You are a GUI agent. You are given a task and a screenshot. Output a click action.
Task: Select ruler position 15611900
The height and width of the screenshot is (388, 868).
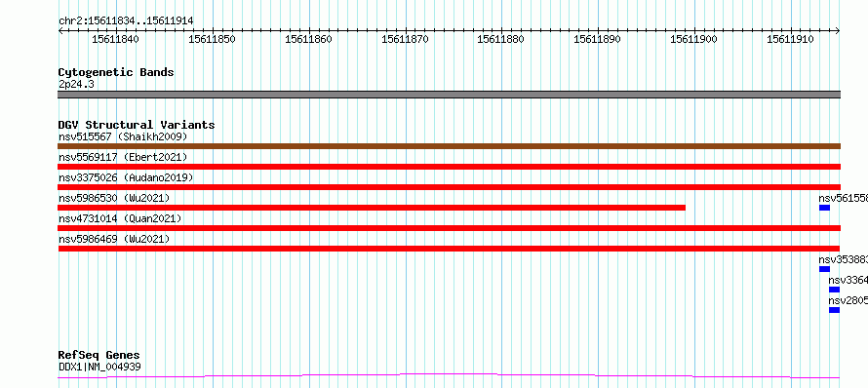693,39
